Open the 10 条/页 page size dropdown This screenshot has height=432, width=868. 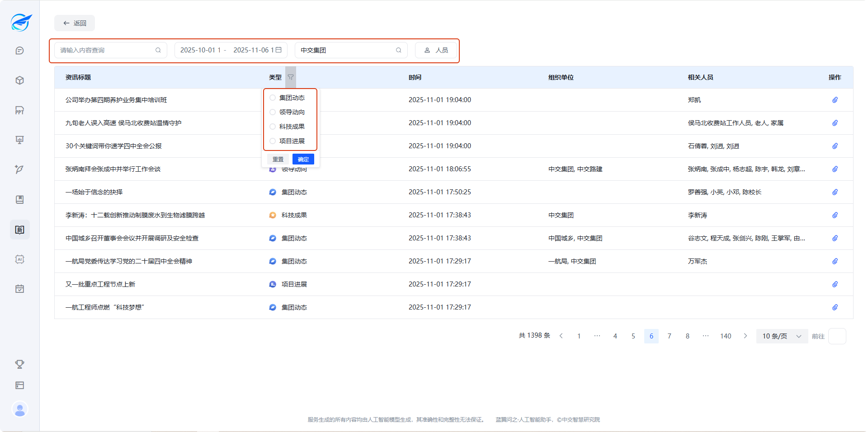click(782, 336)
